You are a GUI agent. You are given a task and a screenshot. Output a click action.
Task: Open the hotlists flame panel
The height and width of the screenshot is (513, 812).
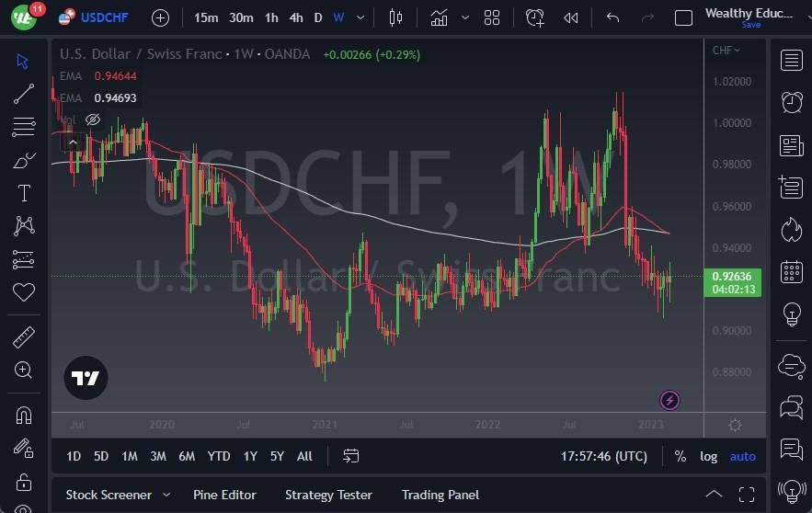tap(791, 229)
